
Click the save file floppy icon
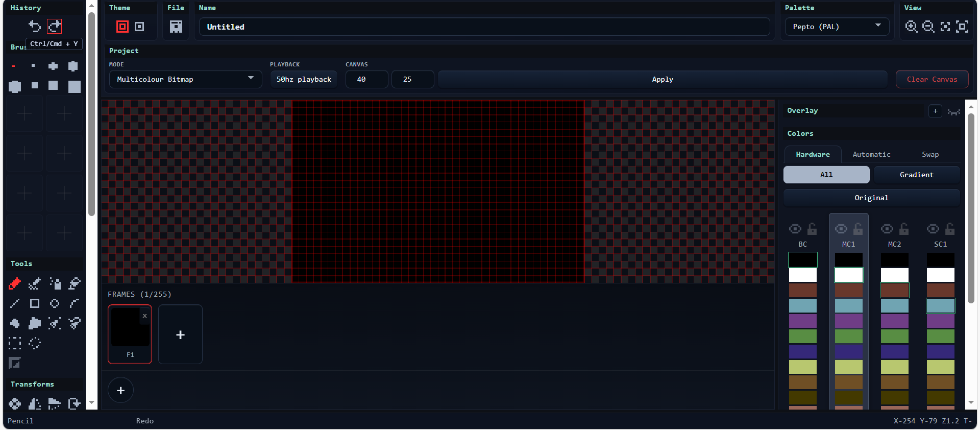(176, 27)
